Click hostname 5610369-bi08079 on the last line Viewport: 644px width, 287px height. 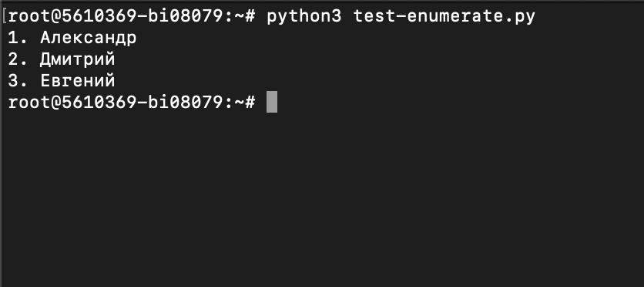pos(143,103)
